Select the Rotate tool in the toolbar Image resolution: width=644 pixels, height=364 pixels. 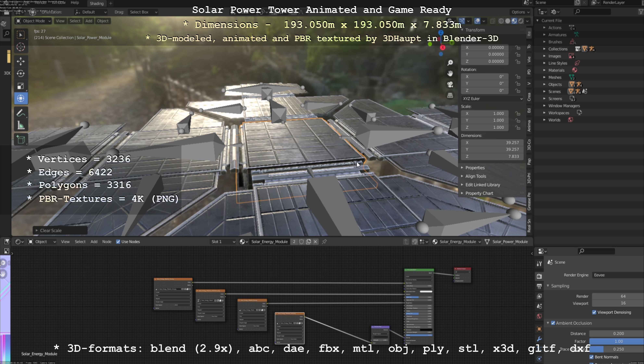(x=21, y=73)
